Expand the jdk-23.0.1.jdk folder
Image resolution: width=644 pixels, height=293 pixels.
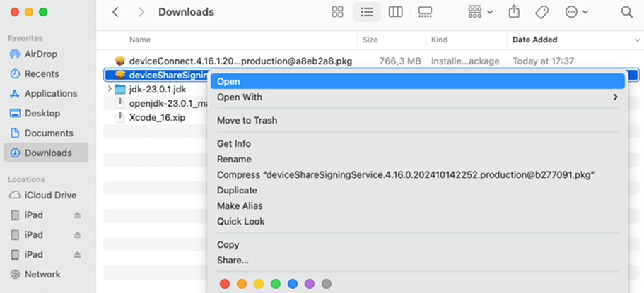[109, 89]
